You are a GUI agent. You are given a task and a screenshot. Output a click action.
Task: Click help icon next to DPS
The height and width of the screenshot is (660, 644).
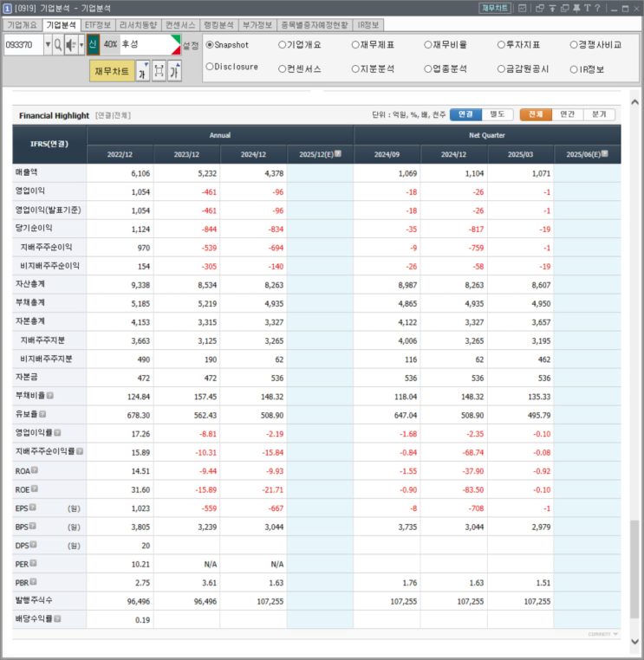(x=33, y=545)
